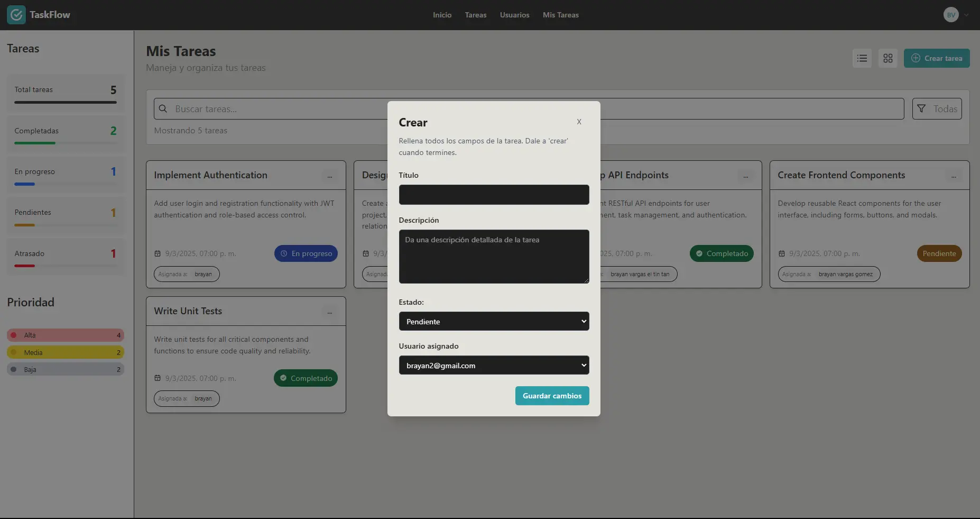The width and height of the screenshot is (980, 519).
Task: Expand the user menu chevron
Action: click(x=966, y=15)
